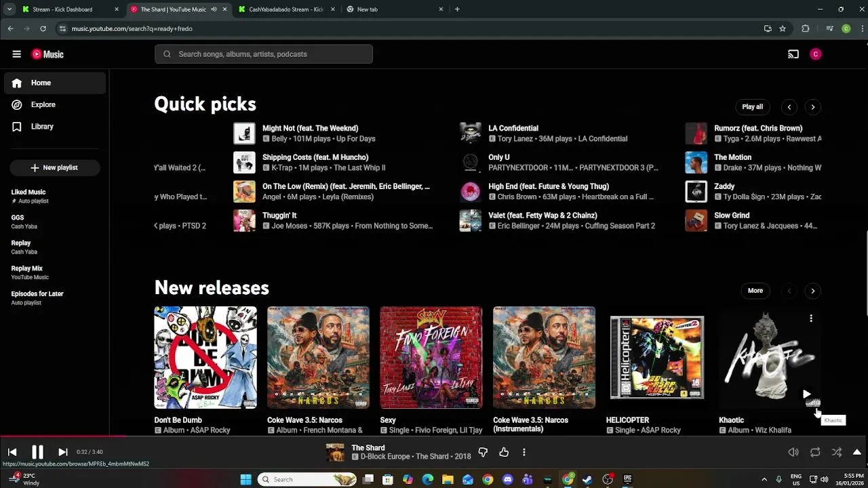Pause the current song
This screenshot has width=868, height=488.
(x=37, y=452)
